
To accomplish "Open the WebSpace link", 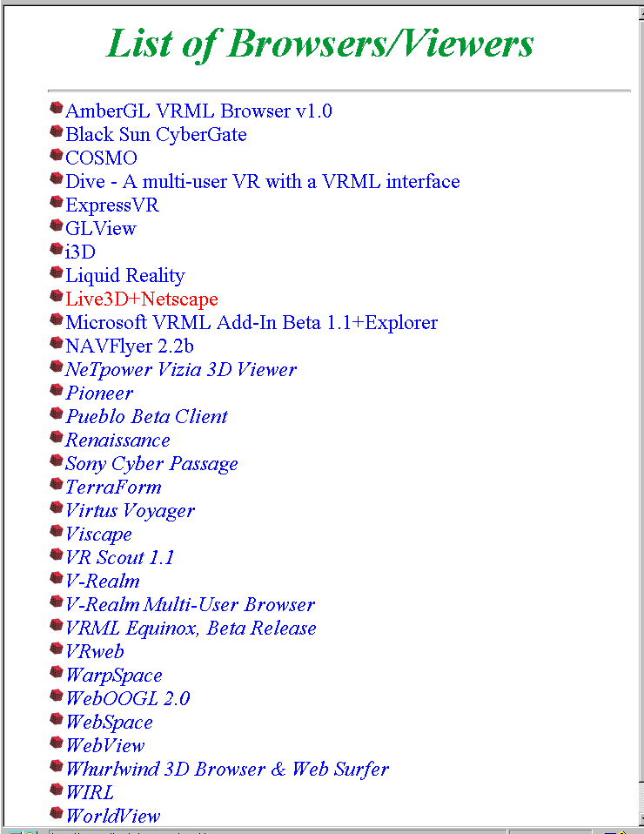I will (109, 723).
